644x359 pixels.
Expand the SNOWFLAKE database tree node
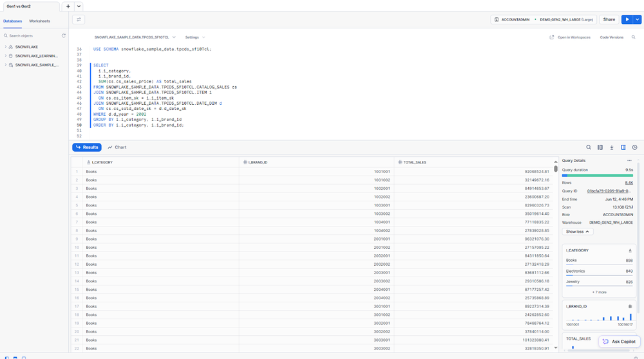click(x=5, y=47)
